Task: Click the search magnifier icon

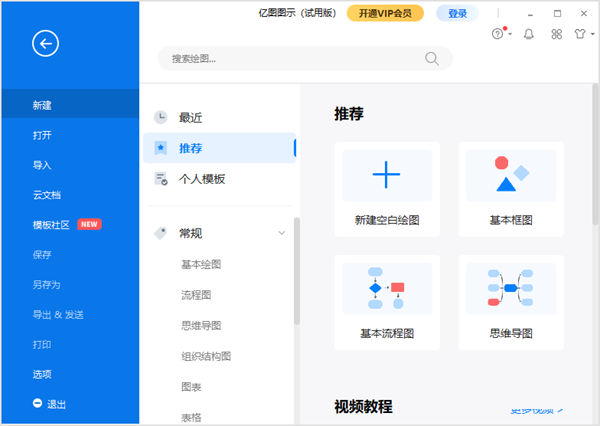Action: 432,59
